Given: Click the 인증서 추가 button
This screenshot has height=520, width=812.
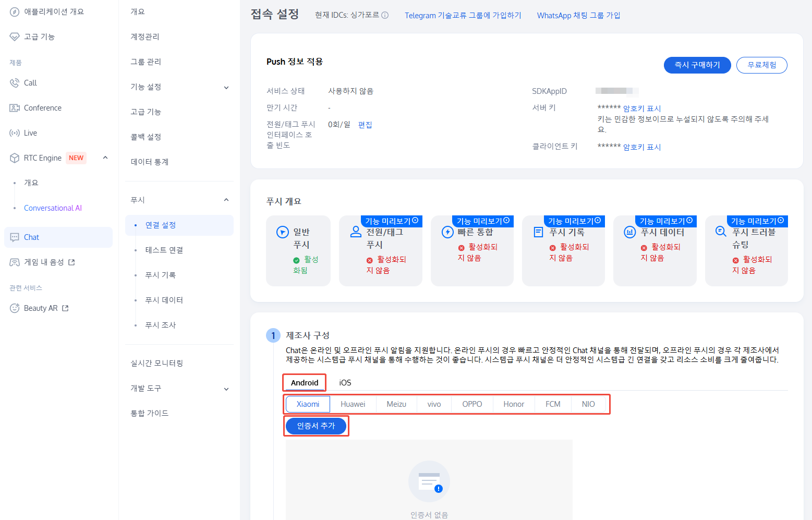Looking at the screenshot, I should 316,426.
